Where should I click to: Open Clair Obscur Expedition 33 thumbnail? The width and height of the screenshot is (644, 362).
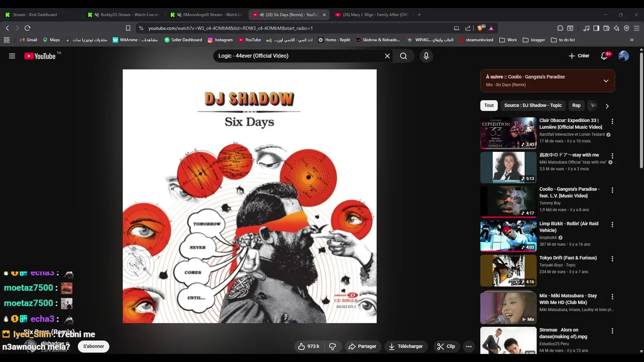(x=508, y=133)
